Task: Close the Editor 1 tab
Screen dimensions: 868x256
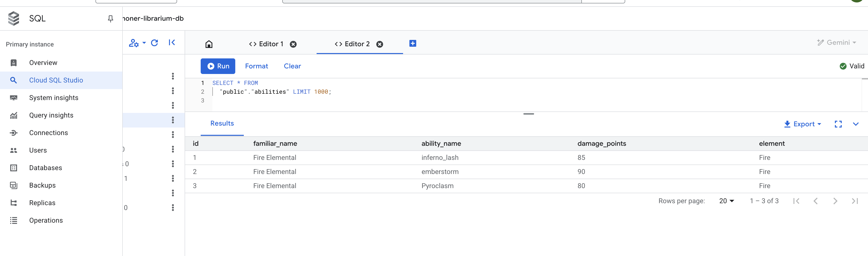Action: click(293, 45)
